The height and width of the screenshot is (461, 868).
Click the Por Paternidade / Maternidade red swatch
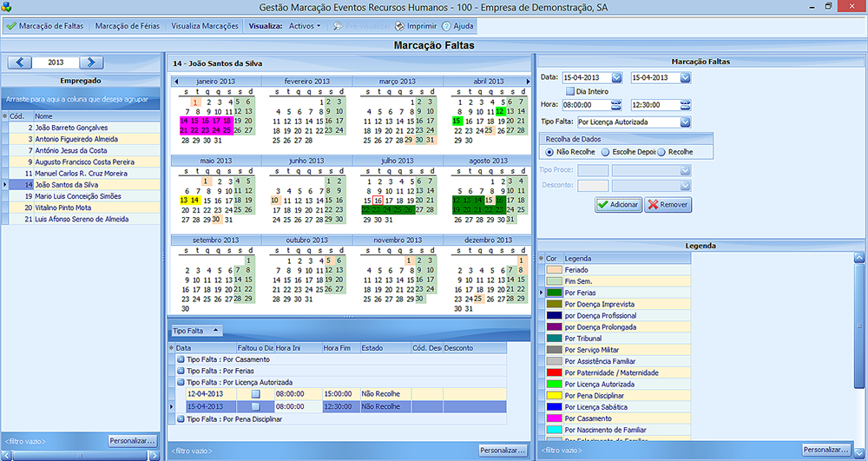click(x=553, y=372)
